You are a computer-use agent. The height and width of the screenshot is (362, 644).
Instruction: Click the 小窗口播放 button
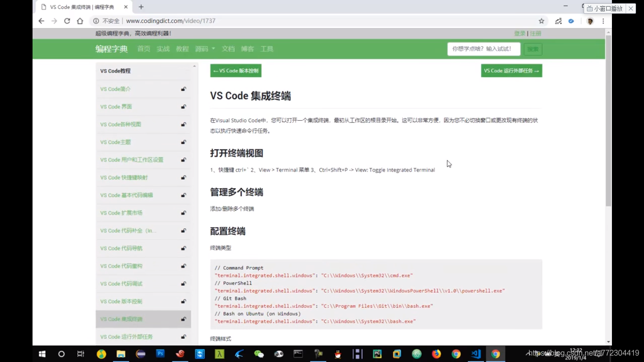coord(605,8)
